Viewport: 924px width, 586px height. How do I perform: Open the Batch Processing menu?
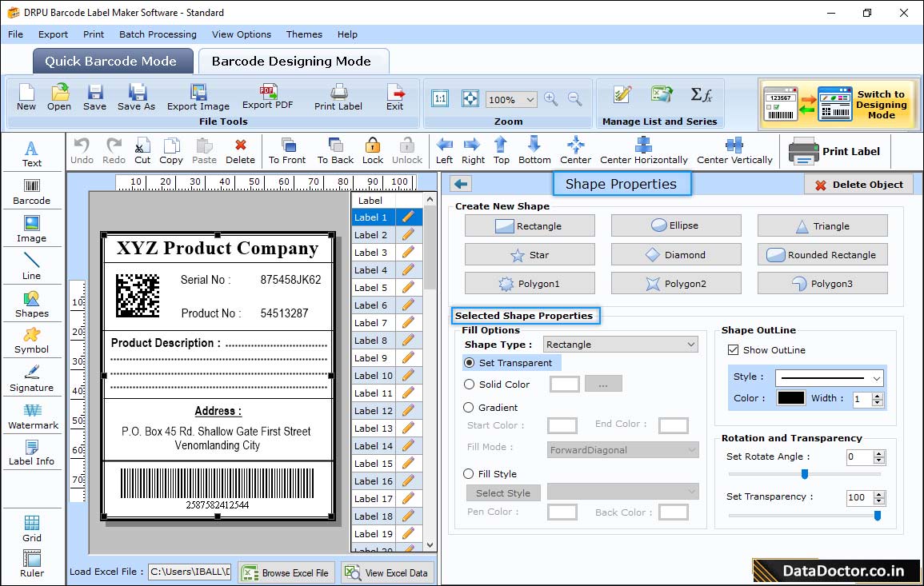coord(158,34)
